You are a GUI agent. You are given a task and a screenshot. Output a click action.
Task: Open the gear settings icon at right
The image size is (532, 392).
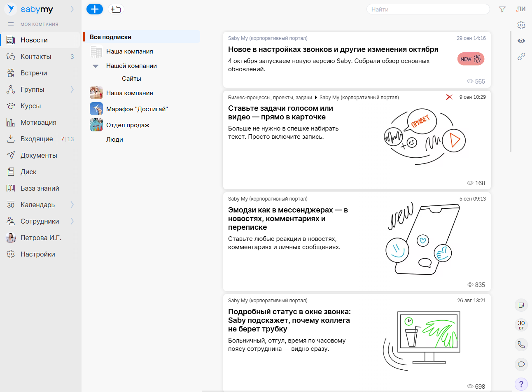pos(521,25)
